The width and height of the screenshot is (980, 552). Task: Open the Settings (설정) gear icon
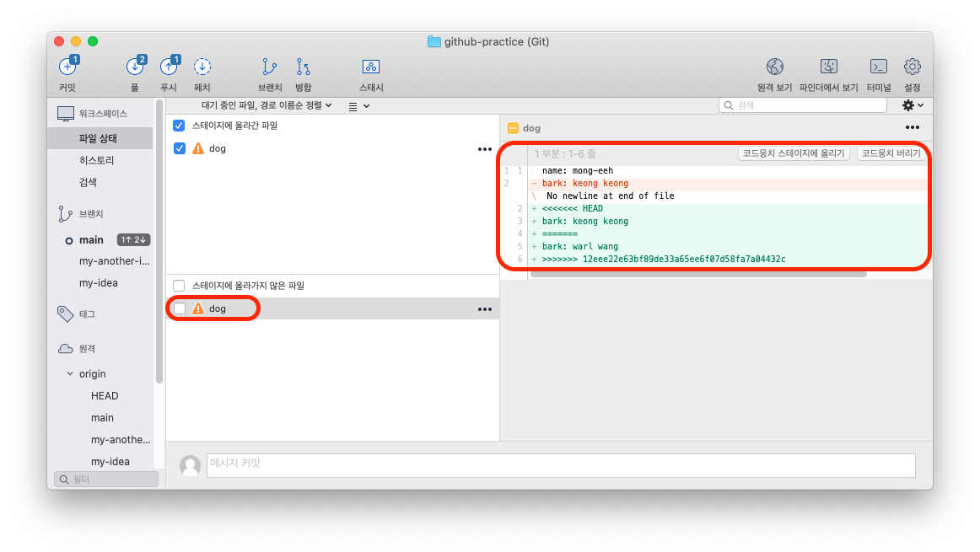(x=913, y=67)
